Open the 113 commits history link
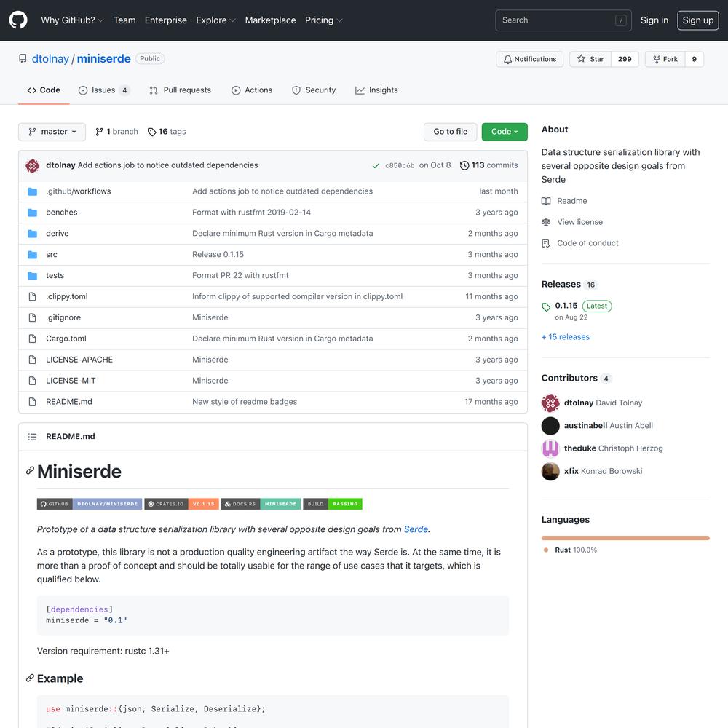This screenshot has width=728, height=728. [489, 165]
